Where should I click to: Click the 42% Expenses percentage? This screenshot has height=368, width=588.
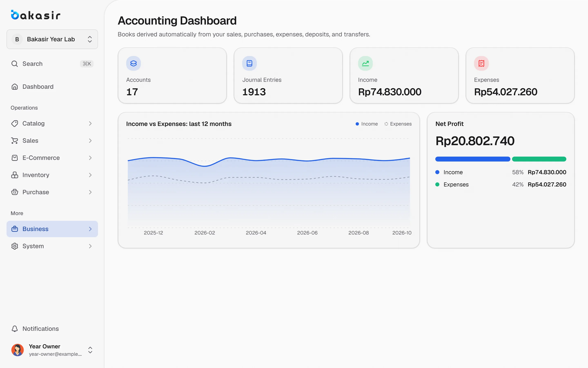point(518,184)
